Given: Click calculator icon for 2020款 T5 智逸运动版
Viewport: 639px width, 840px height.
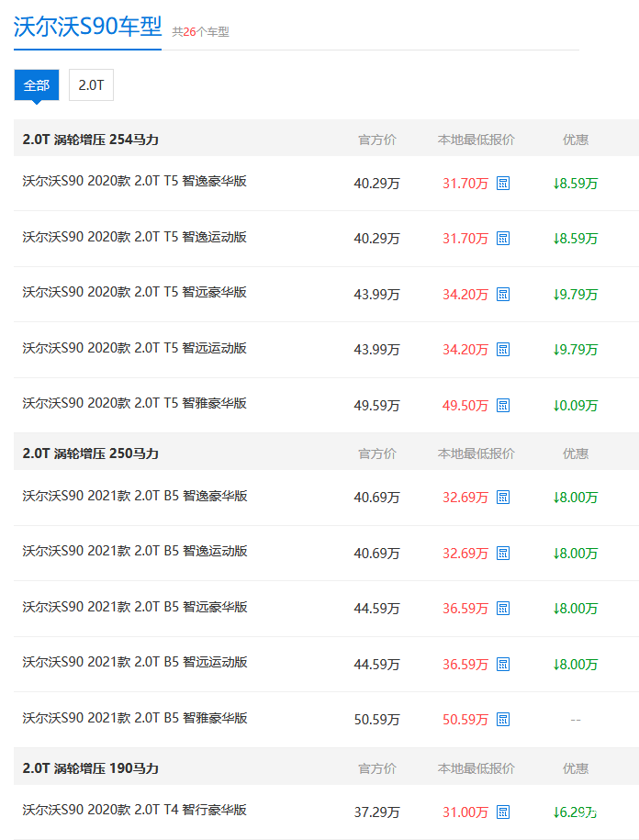Looking at the screenshot, I should [503, 239].
